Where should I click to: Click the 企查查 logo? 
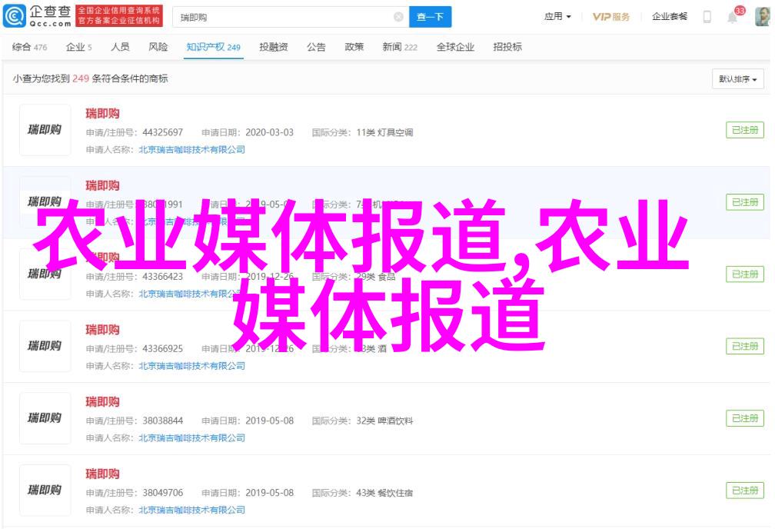38,16
